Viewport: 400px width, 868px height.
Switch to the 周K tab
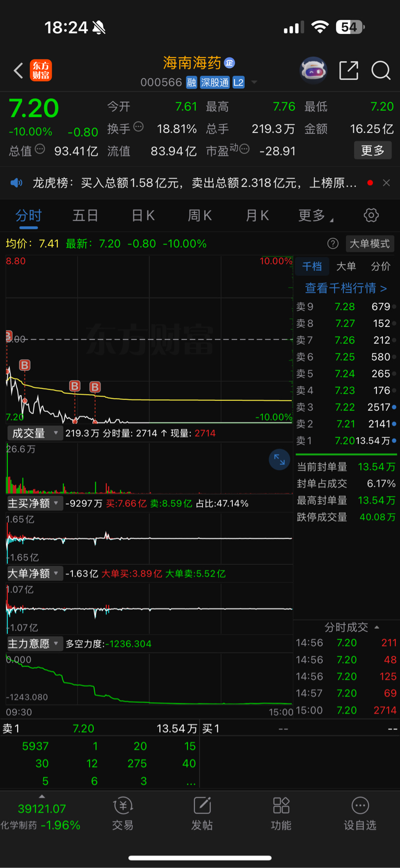tap(200, 215)
